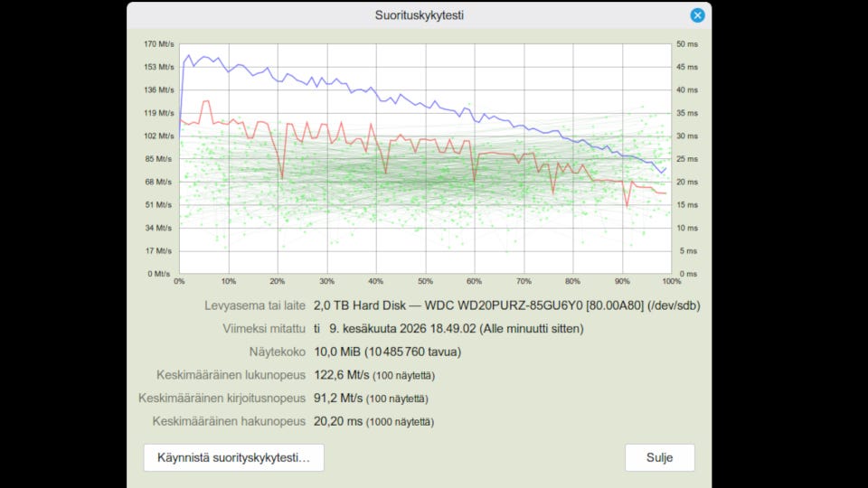Click the 0 Mt/s label on the left axis
The width and height of the screenshot is (868, 488).
(x=159, y=274)
